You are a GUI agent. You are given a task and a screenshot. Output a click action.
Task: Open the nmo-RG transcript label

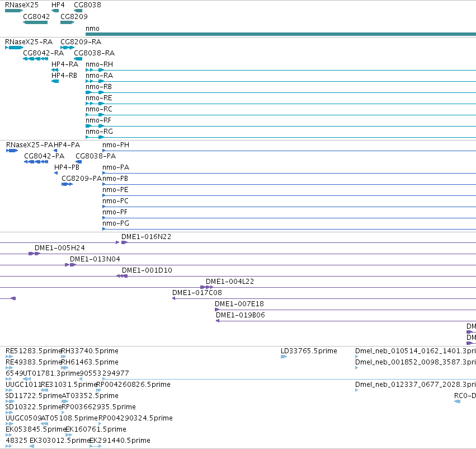[x=99, y=132]
